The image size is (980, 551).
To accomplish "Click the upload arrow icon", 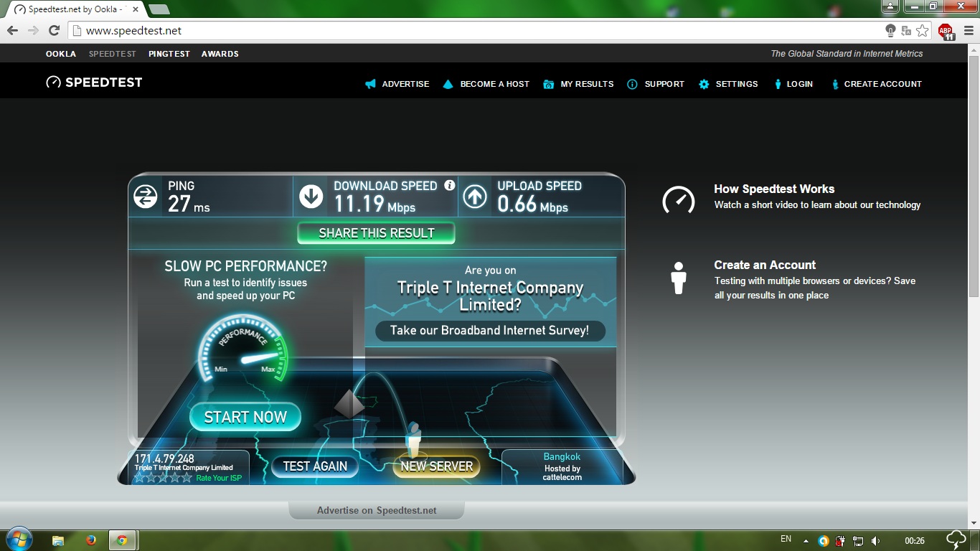I will [475, 197].
